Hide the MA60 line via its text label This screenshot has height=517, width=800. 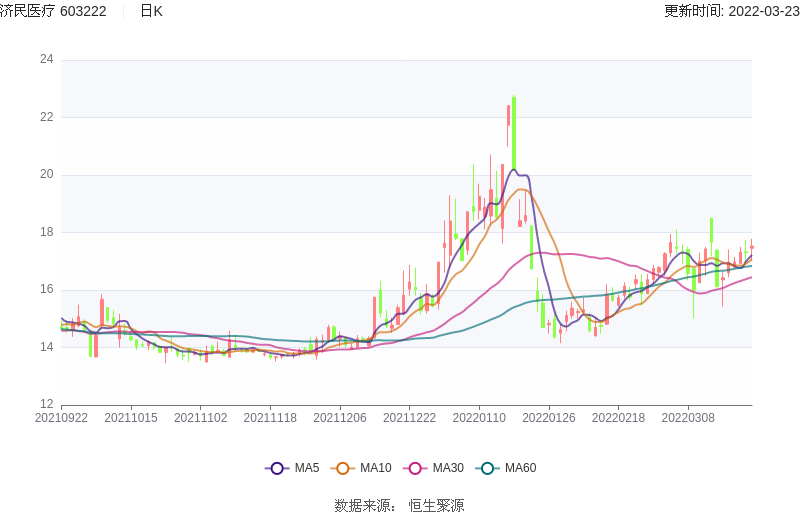coord(520,468)
